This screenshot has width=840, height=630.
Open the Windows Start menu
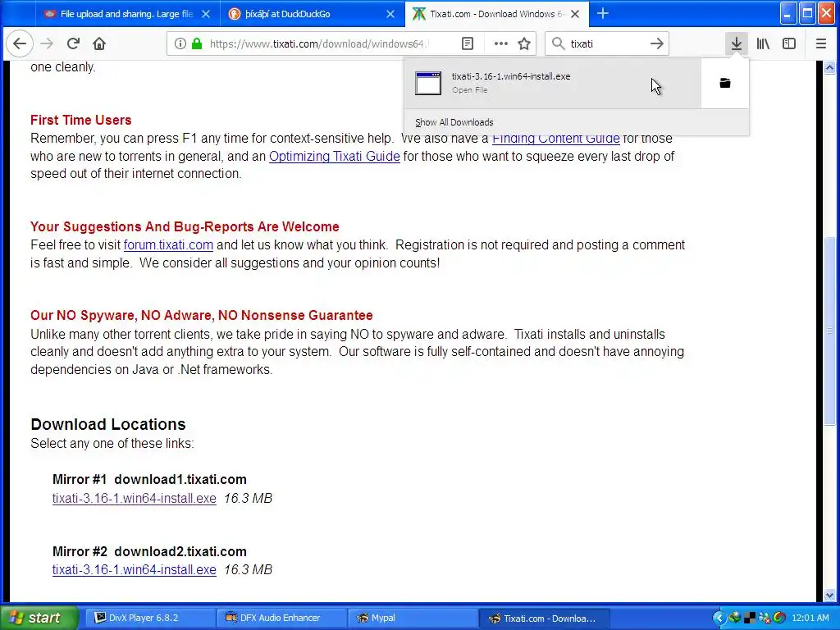click(39, 618)
